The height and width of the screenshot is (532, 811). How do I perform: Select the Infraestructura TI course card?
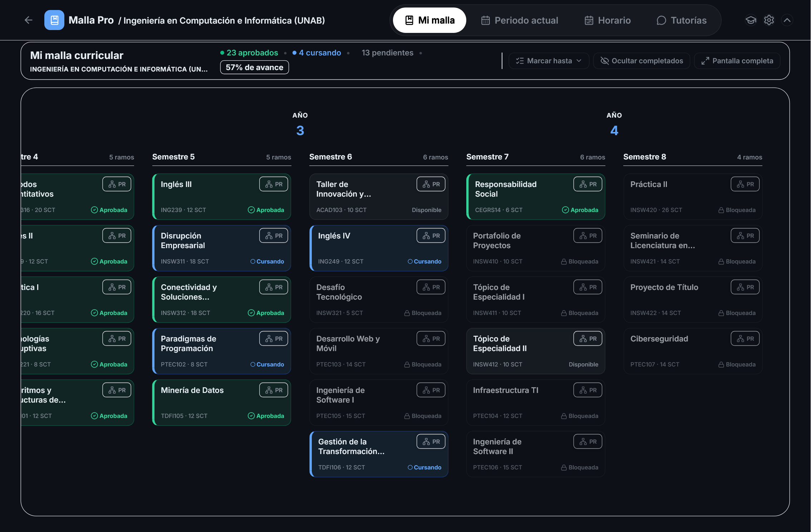click(x=536, y=403)
